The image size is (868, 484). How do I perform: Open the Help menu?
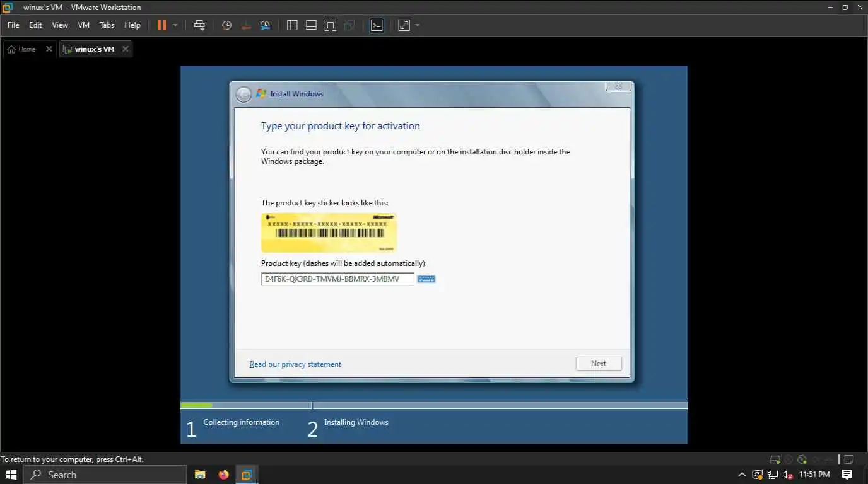point(132,25)
